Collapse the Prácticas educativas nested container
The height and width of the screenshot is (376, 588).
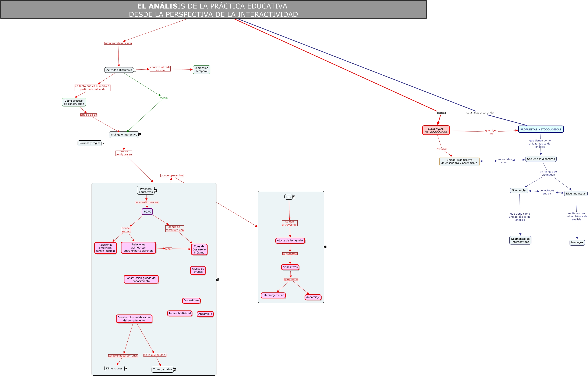click(x=217, y=279)
